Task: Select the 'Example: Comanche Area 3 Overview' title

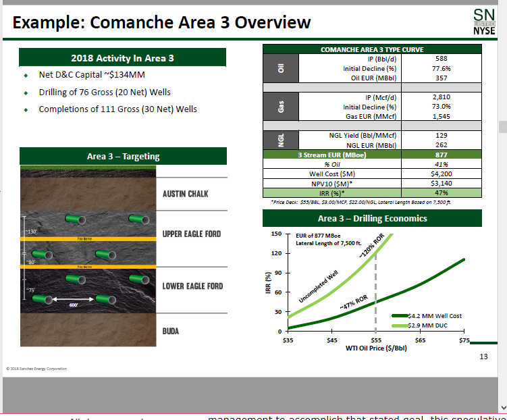Action: [161, 22]
